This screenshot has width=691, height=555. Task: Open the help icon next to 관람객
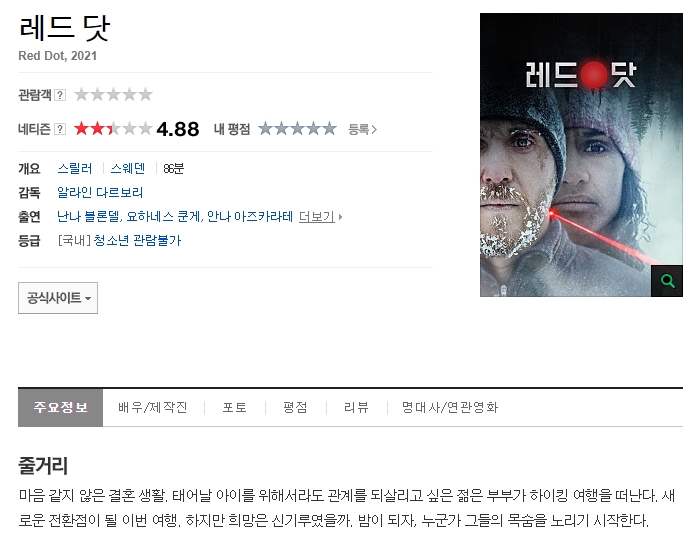60,95
